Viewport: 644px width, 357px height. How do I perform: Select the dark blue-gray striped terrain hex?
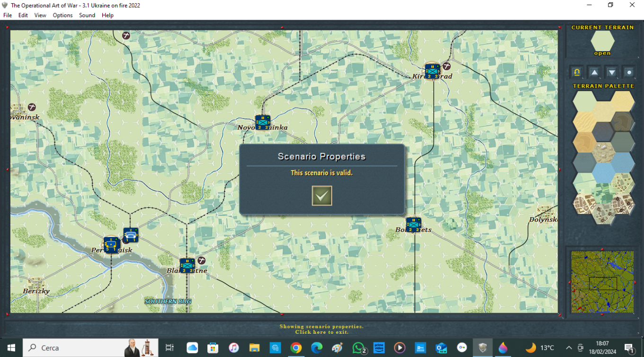[x=603, y=132]
